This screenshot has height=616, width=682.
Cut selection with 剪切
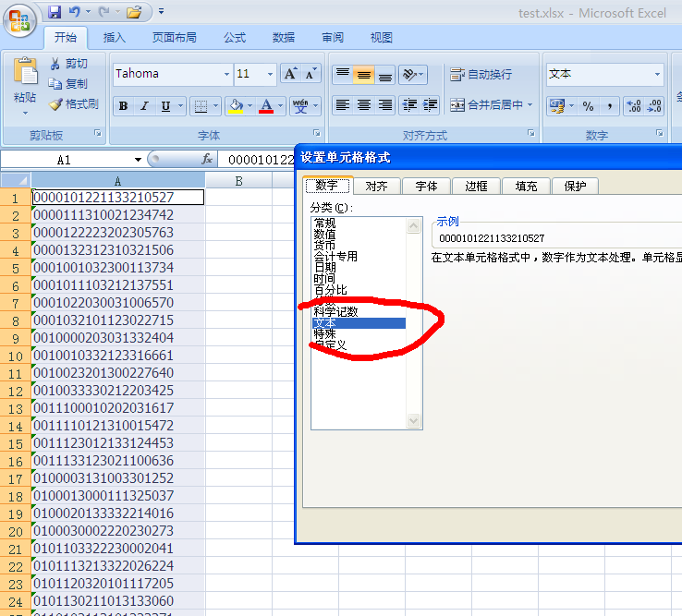coord(68,64)
